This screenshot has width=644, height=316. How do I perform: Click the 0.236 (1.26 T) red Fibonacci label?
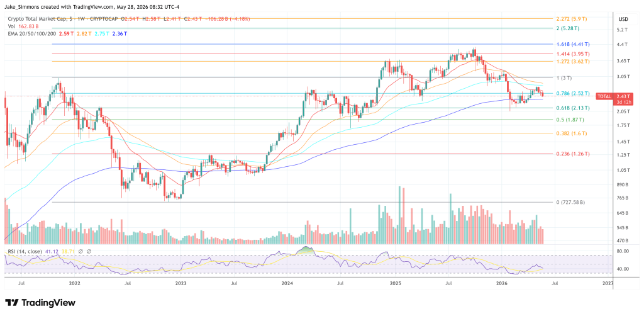[574, 154]
